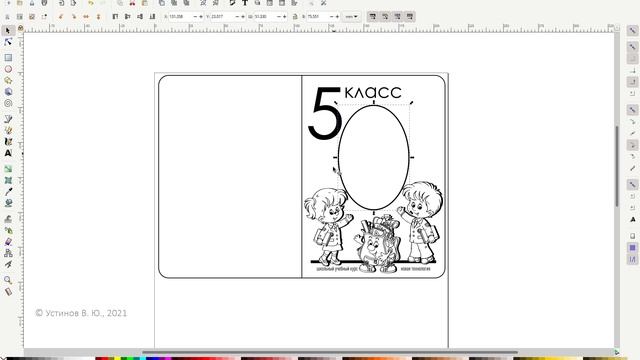640x360 pixels.
Task: Click the vertical canvas scrollbar thumb
Action: tap(618, 167)
